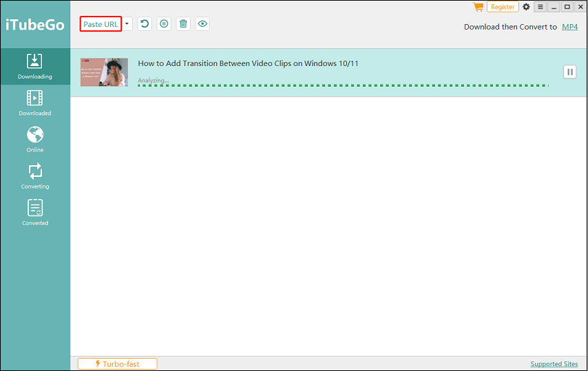Open the Downloading tab in sidebar
Image resolution: width=588 pixels, height=371 pixels.
35,66
